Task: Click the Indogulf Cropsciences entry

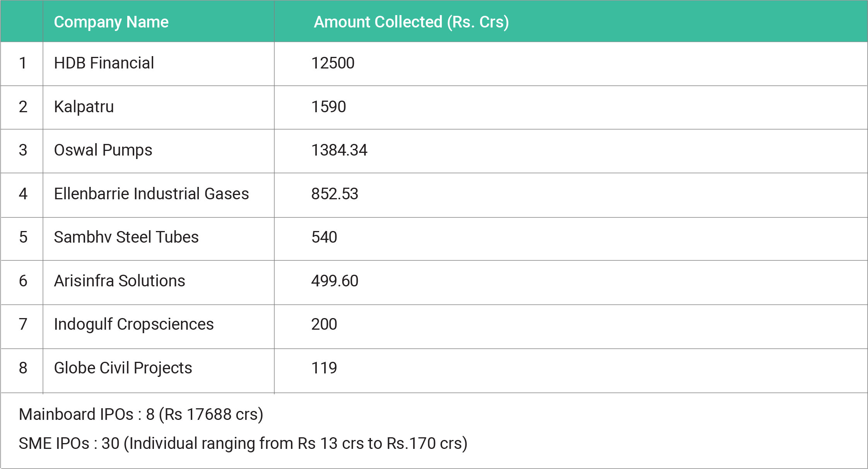Action: (x=133, y=324)
